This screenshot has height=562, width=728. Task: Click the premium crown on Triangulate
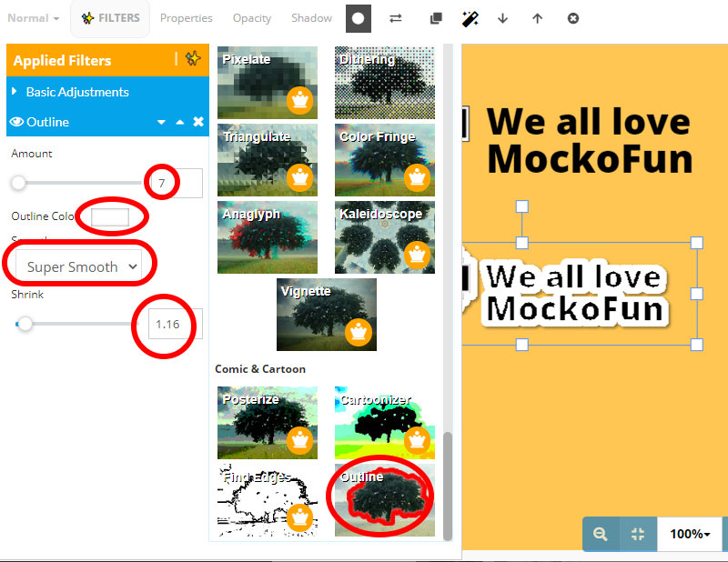300,177
